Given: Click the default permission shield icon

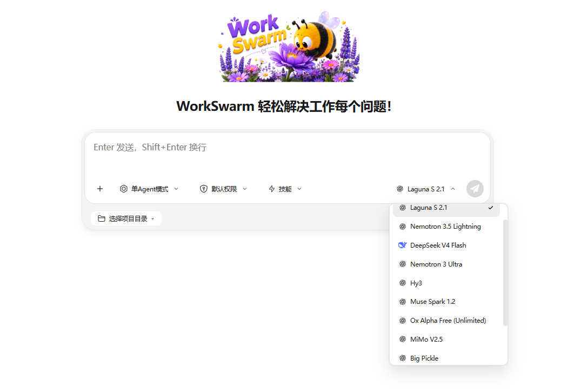Looking at the screenshot, I should point(204,189).
